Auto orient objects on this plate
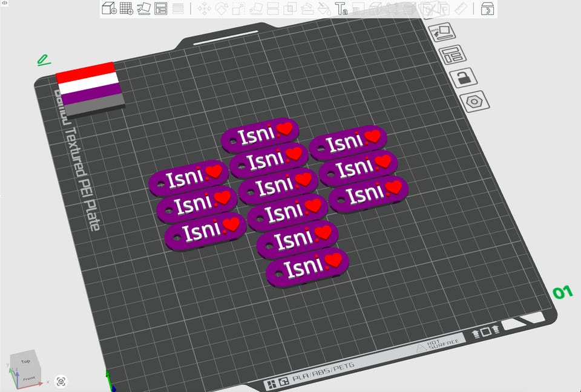 pos(442,32)
